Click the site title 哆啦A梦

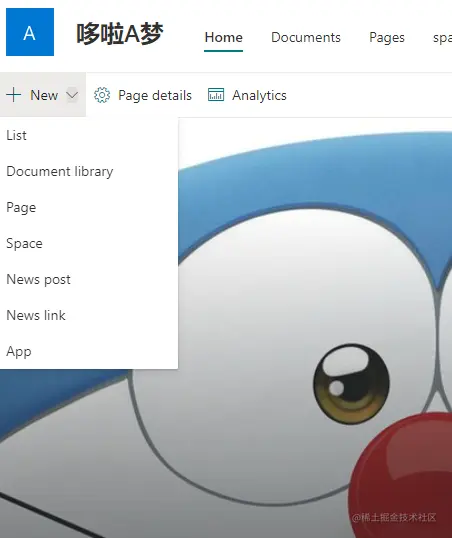pyautogui.click(x=119, y=34)
